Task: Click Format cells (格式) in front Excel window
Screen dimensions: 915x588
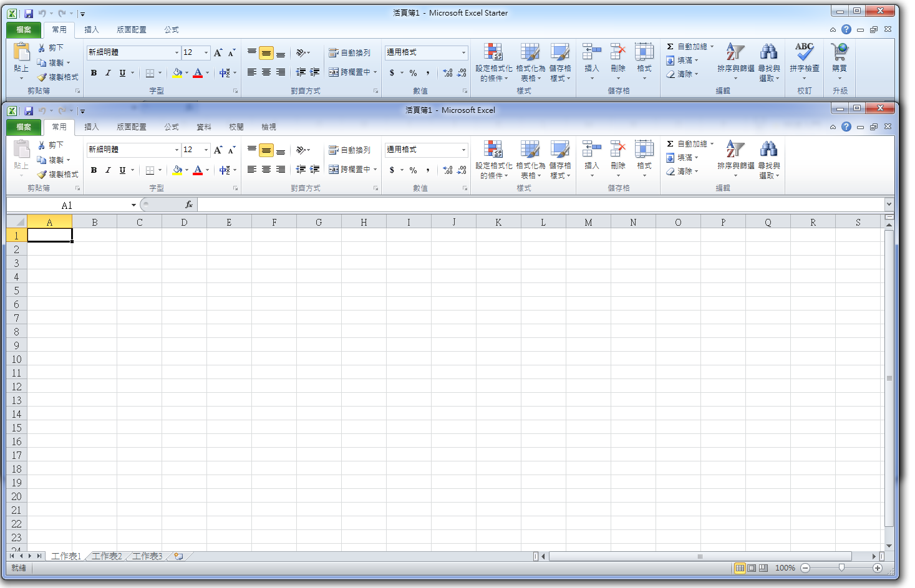Action: coord(644,158)
